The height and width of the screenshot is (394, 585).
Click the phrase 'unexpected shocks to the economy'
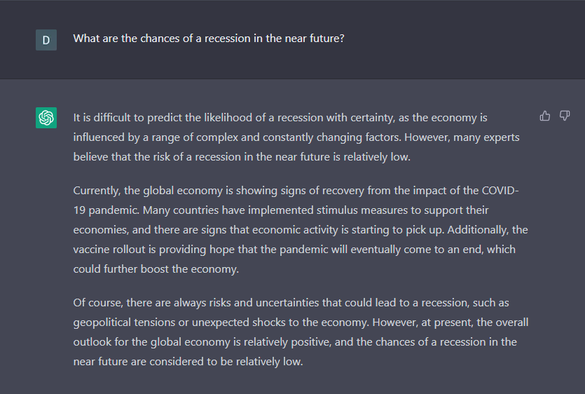pos(280,322)
